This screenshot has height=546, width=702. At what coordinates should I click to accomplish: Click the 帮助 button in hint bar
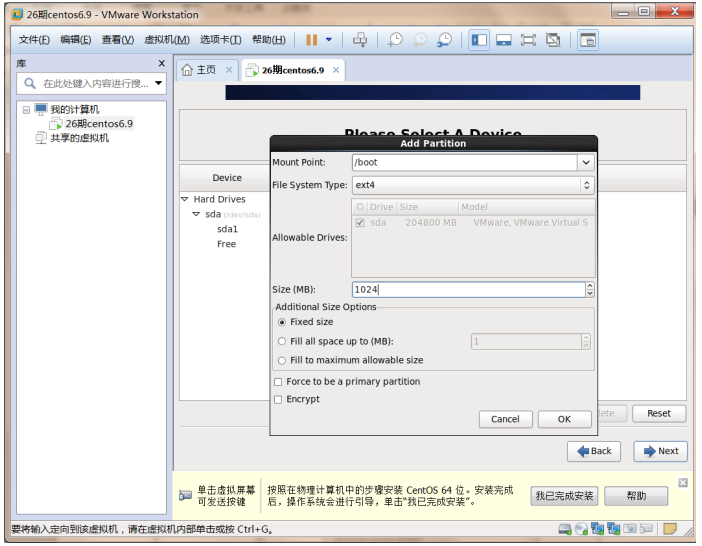[x=636, y=496]
